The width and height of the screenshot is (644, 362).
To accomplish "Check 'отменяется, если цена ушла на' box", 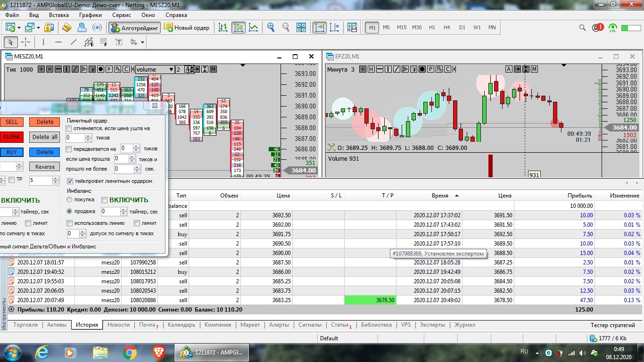I will coord(69,128).
